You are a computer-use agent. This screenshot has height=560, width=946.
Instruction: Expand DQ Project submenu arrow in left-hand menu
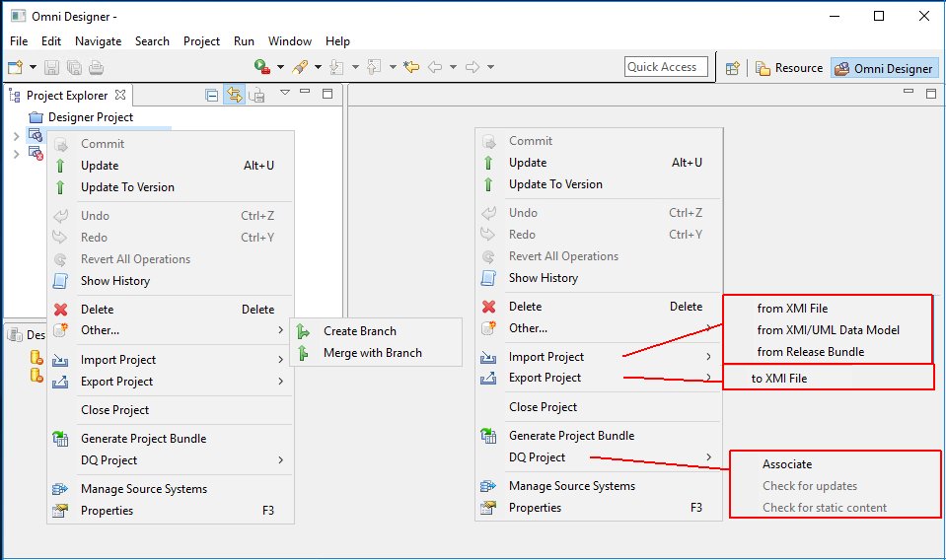pos(280,460)
